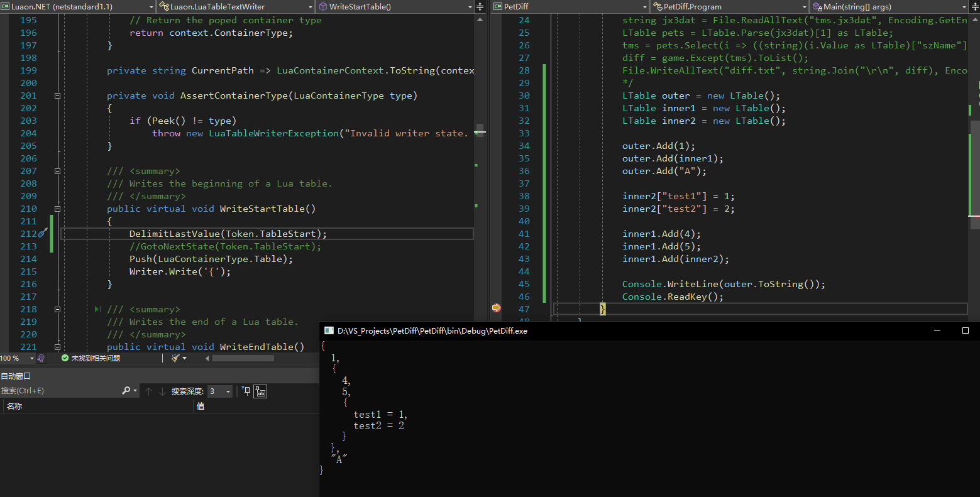This screenshot has height=497, width=980.
Task: Click the horizontal scrollbar left arrow
Action: 207,358
